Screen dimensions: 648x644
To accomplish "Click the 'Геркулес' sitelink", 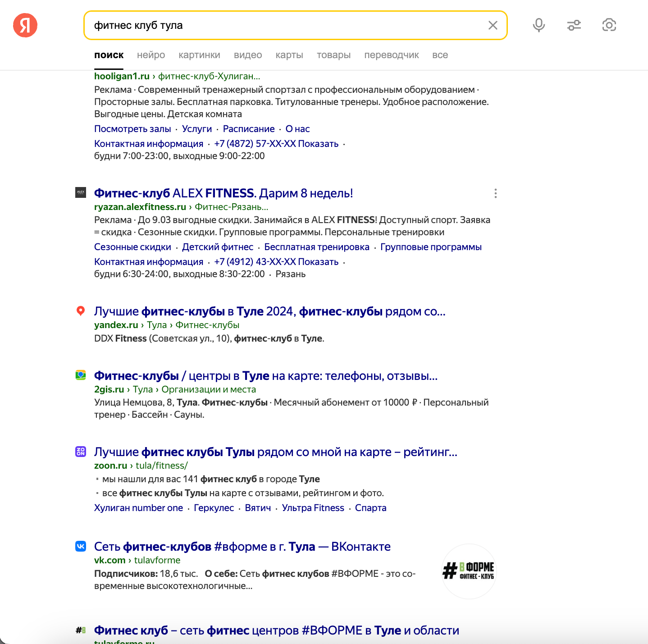I will (214, 508).
